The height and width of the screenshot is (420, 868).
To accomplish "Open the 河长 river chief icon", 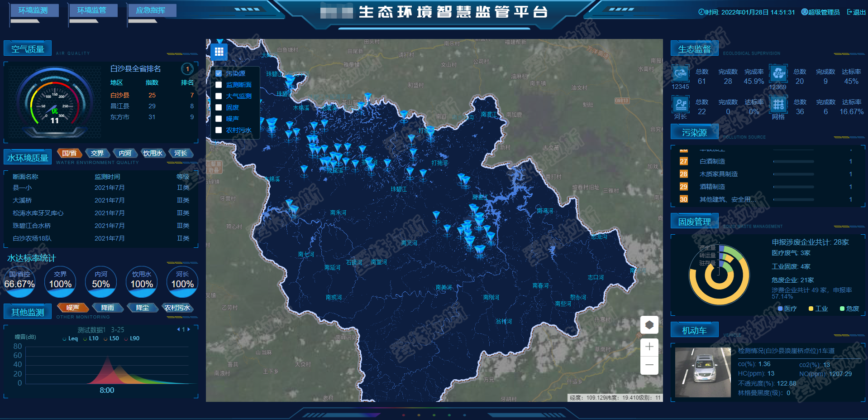I will [x=680, y=105].
